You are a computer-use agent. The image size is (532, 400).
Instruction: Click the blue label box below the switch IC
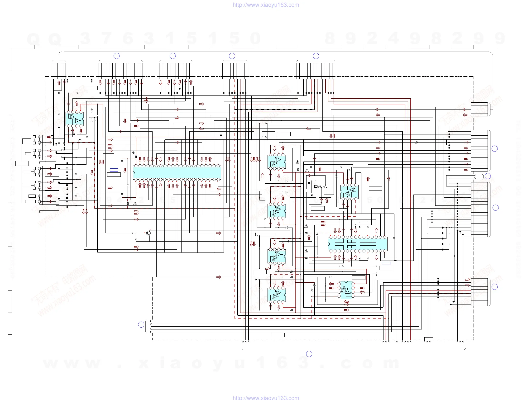click(386, 263)
